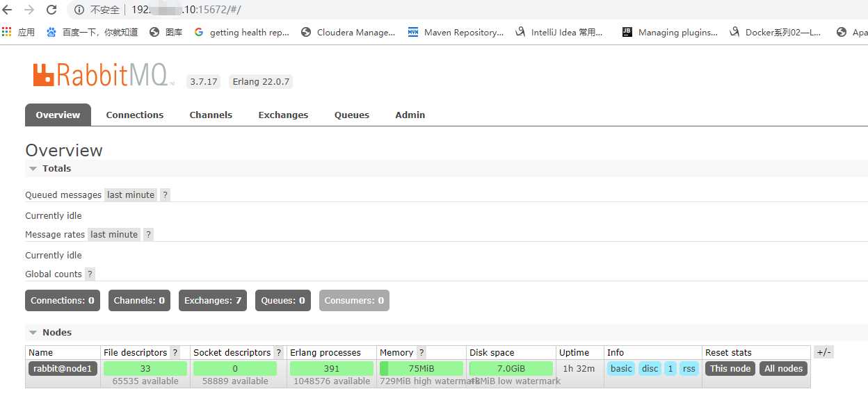Open the Admin tab
Viewport: 868px width, 405px height.
(410, 115)
